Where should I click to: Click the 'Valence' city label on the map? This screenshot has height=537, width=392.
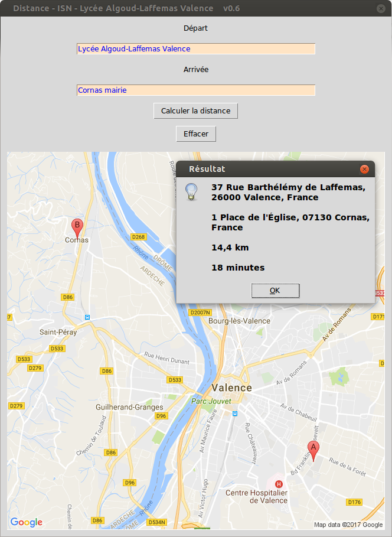point(232,388)
